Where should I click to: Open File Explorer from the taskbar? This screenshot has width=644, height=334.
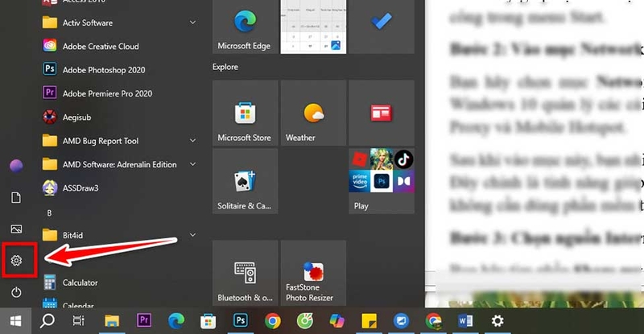pos(112,321)
